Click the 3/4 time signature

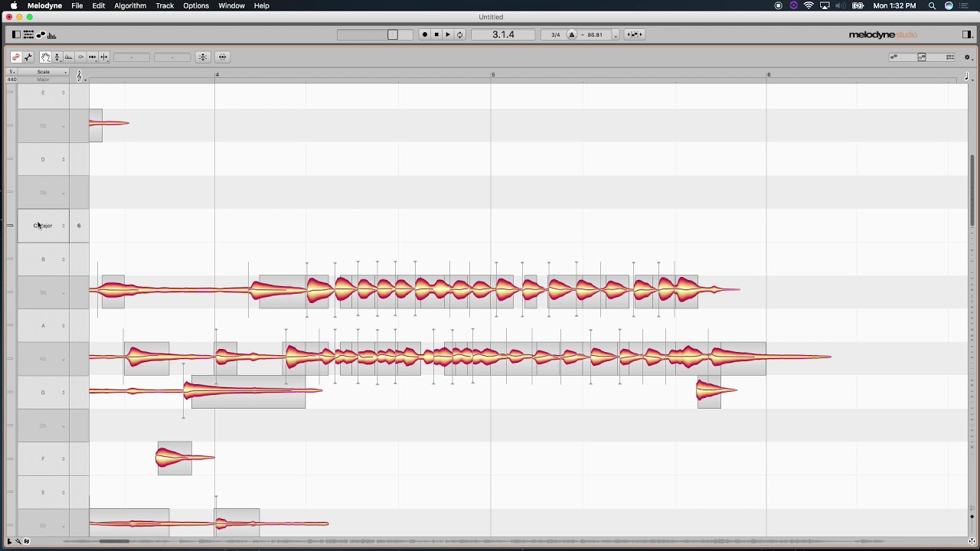click(x=555, y=34)
